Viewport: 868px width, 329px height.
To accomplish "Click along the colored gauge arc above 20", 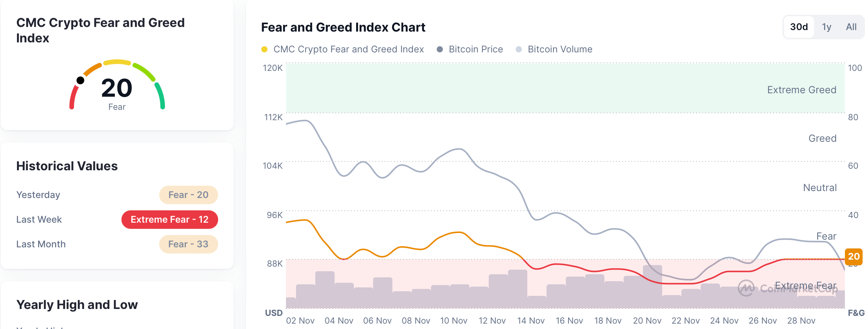I will point(117,63).
